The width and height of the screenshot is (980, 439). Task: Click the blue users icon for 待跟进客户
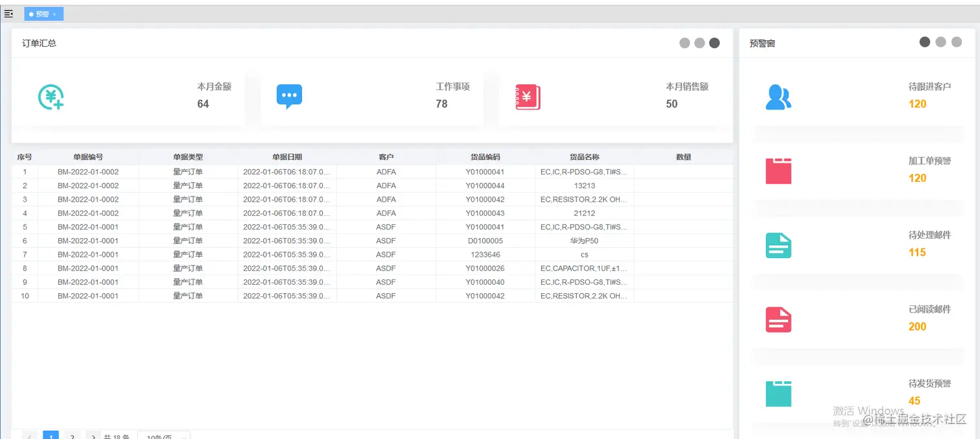(778, 97)
